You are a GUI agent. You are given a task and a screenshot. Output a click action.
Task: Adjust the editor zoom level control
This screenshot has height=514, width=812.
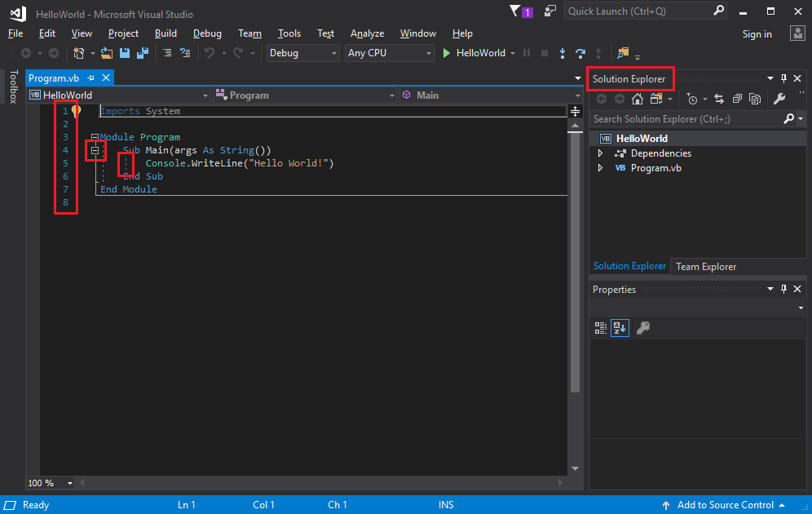49,482
